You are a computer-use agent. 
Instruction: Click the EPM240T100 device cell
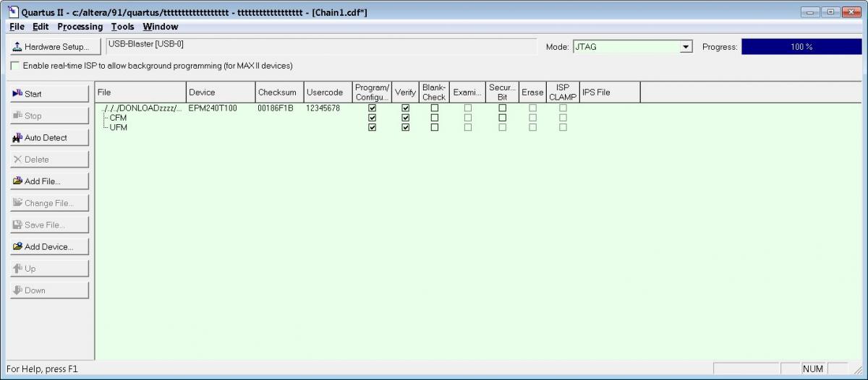tap(213, 108)
